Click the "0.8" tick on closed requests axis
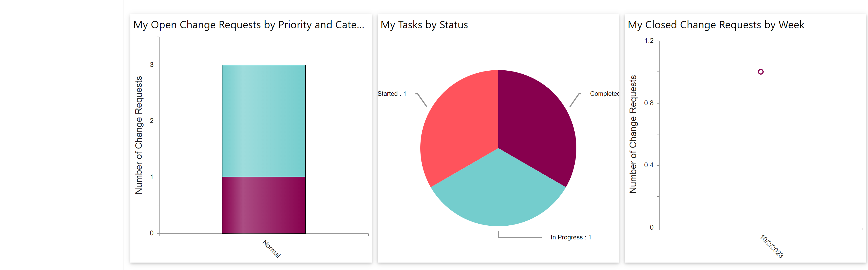This screenshot has height=270, width=868. tap(649, 103)
